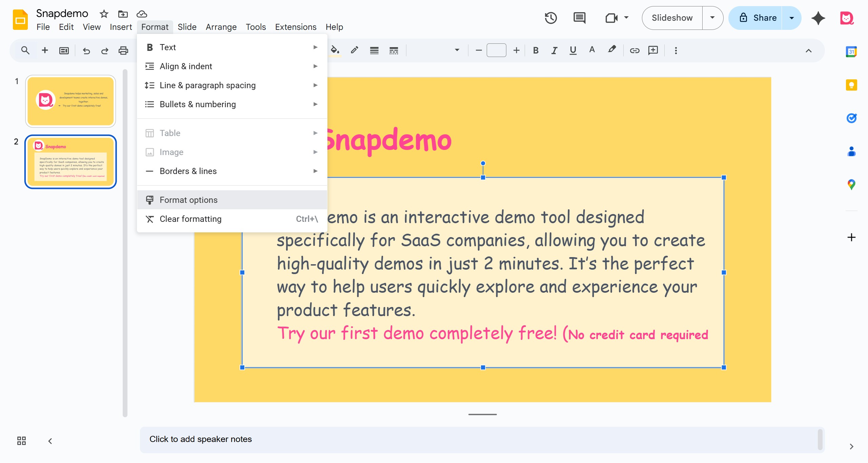The image size is (868, 463).
Task: Select the highlight color marker
Action: (611, 50)
